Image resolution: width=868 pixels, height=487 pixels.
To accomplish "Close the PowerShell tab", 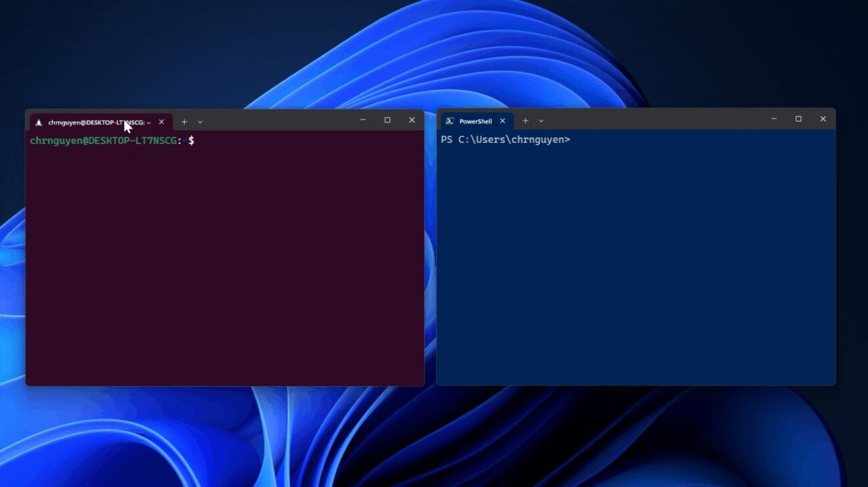I will pos(503,120).
